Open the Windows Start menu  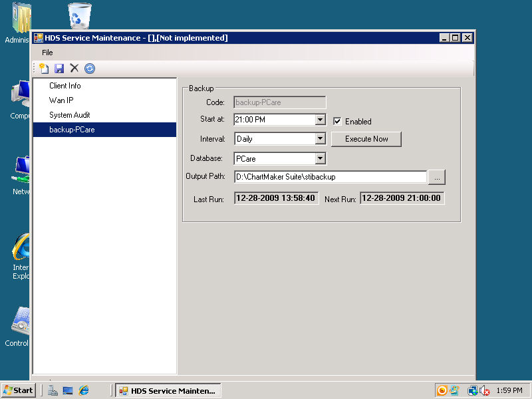click(18, 390)
